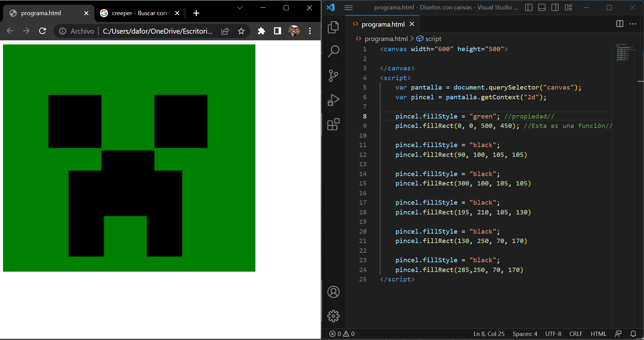Close the programa.html browser tab

coord(86,13)
